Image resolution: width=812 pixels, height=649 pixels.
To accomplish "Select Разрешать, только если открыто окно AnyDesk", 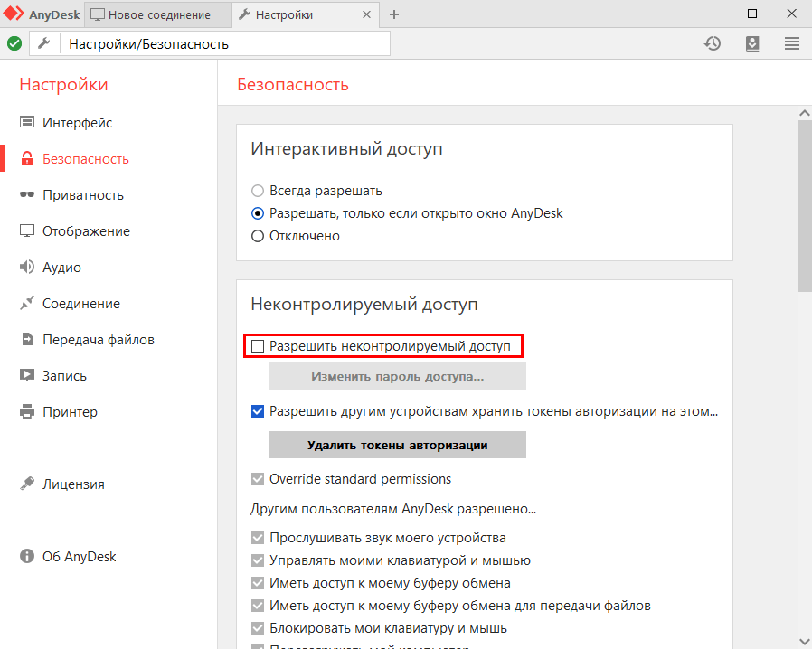I will [258, 213].
